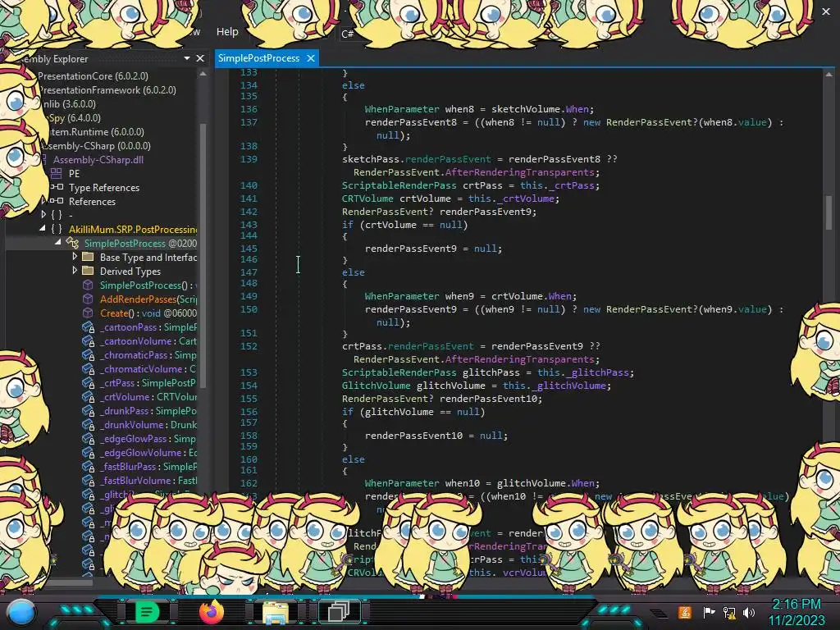Image resolution: width=840 pixels, height=630 pixels.
Task: Select the _cartoonVolume field
Action: [148, 340]
